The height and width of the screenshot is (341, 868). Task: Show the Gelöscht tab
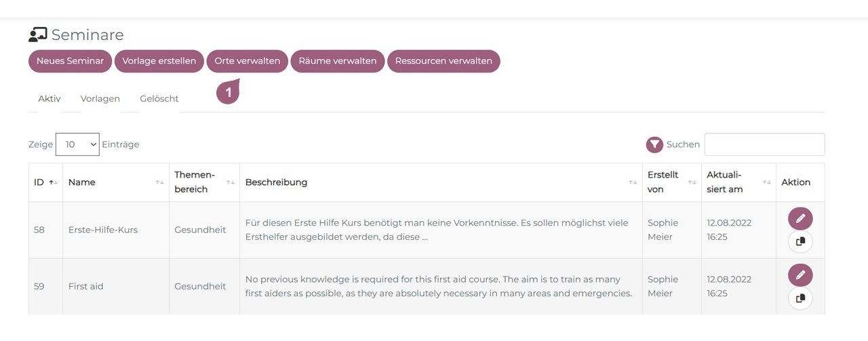(159, 98)
